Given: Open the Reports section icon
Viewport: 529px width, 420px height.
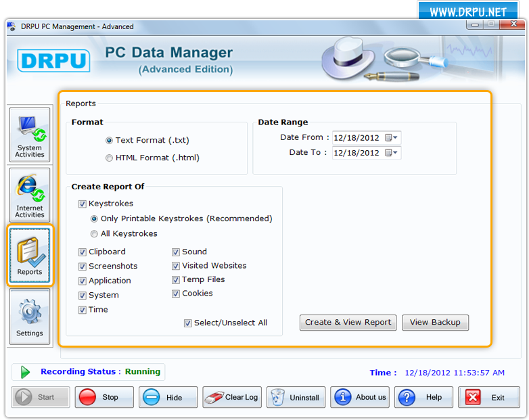Looking at the screenshot, I should (30, 256).
